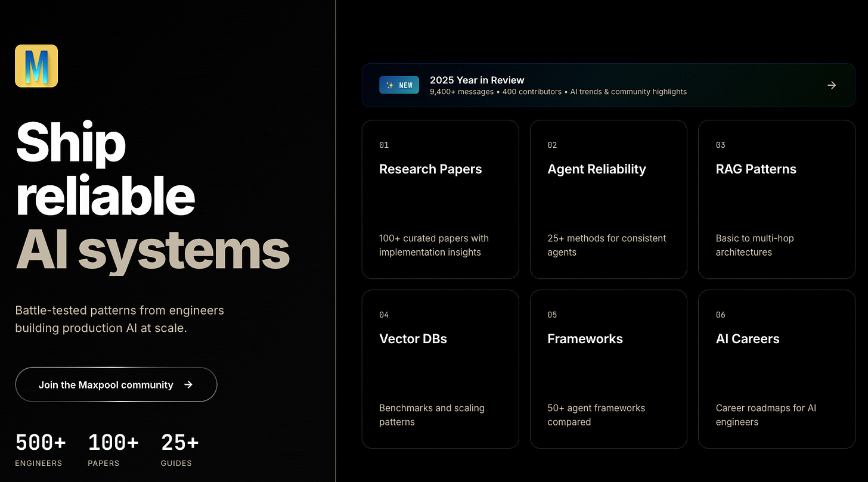Click the '25+ methods for consistent agents' text

click(x=607, y=245)
